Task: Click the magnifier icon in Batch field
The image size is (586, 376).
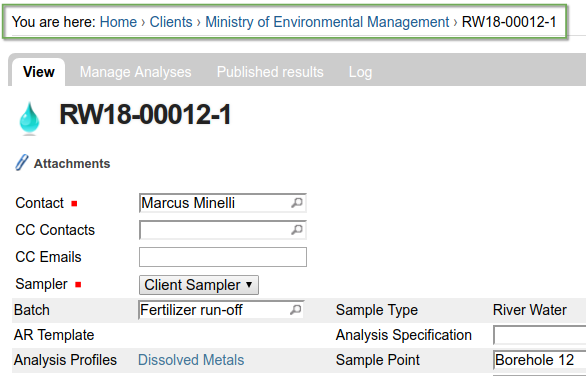Action: (x=295, y=309)
